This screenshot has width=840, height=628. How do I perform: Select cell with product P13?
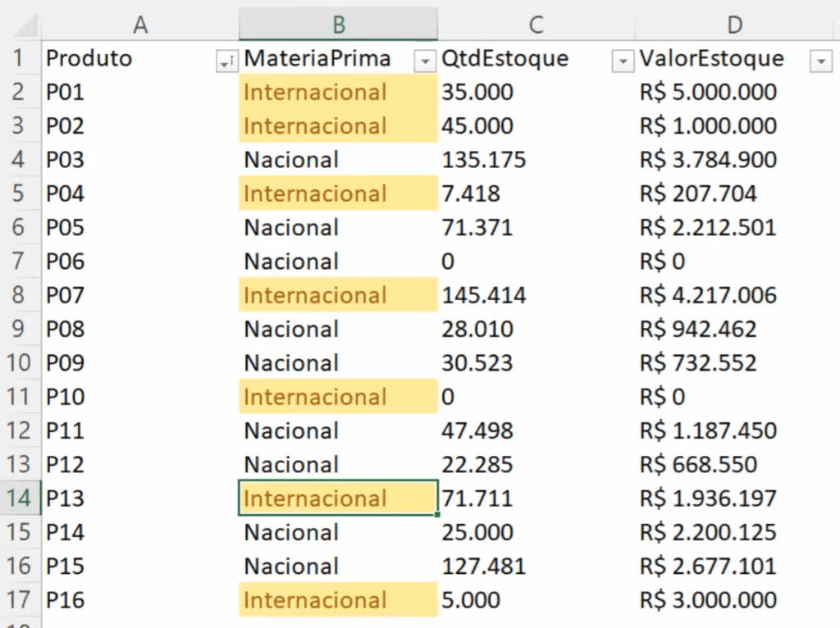140,498
